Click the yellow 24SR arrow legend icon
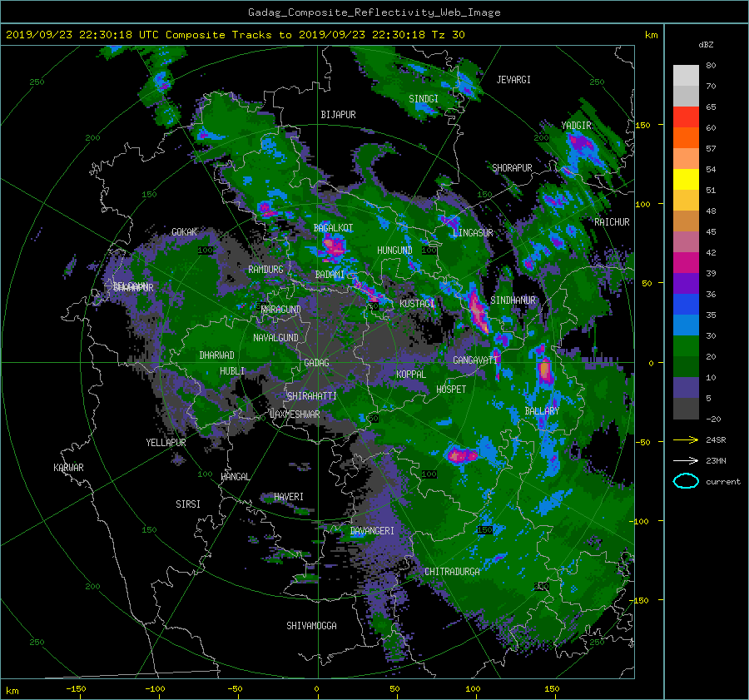This screenshot has height=700, width=749. pyautogui.click(x=686, y=439)
